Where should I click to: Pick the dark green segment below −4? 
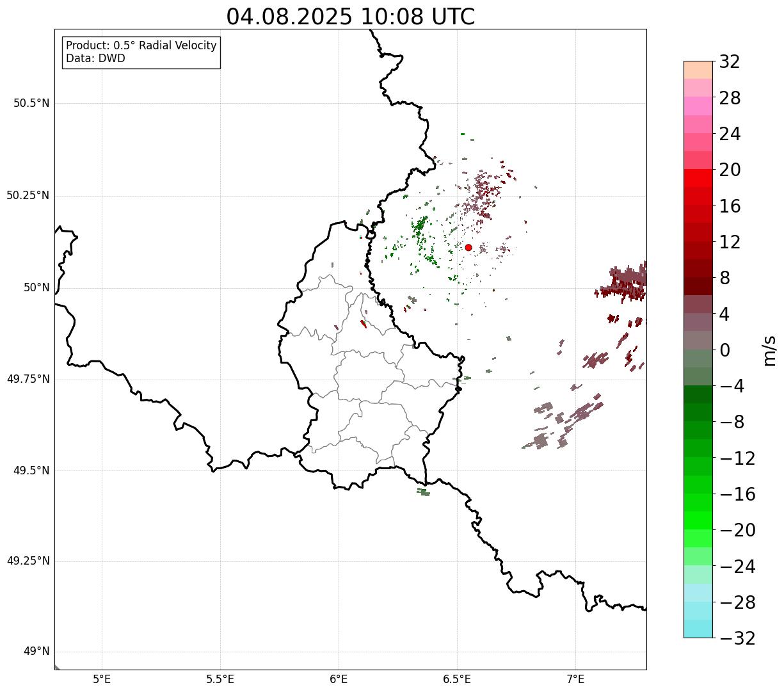click(x=698, y=394)
